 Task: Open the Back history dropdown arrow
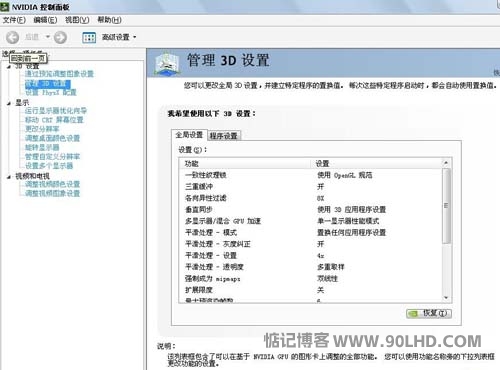tap(48, 37)
